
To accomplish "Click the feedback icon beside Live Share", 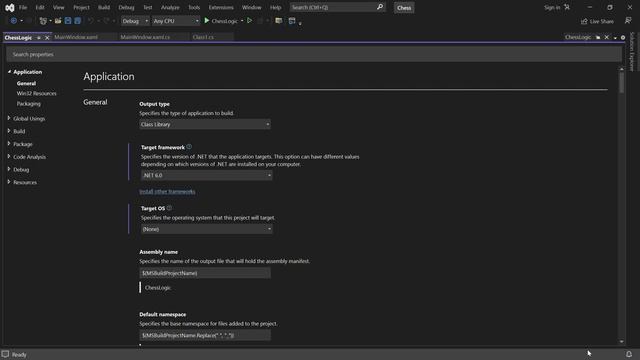I will click(628, 21).
